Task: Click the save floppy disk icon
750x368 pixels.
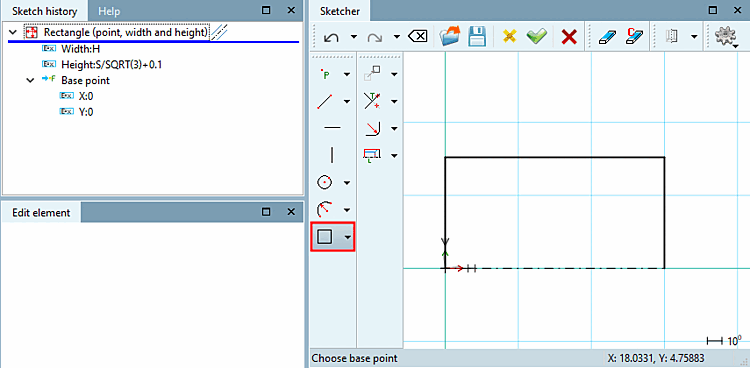Action: coord(476,36)
